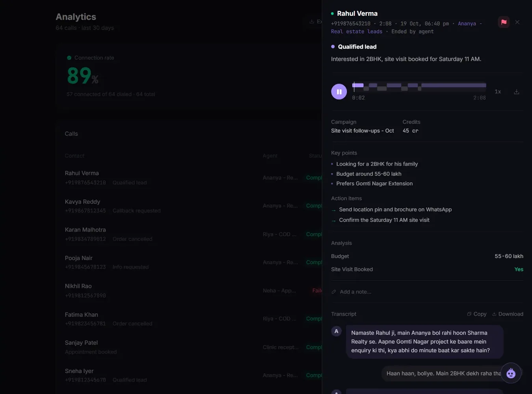Copy the transcript

pyautogui.click(x=476, y=314)
